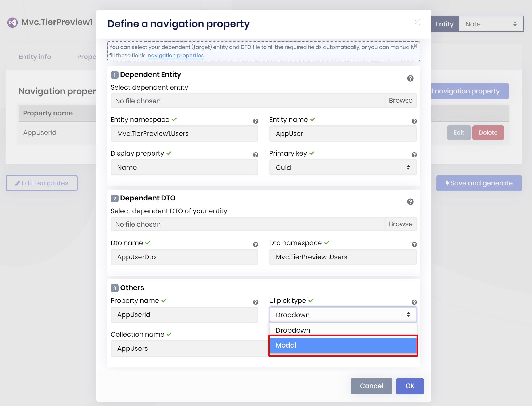Click help icon for Dependent DTO section
This screenshot has width=532, height=406.
pyautogui.click(x=410, y=202)
